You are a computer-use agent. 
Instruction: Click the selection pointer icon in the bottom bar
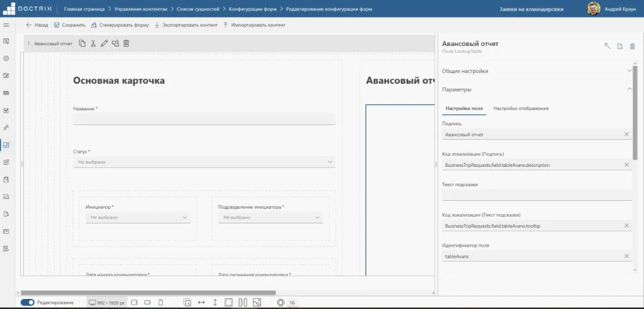point(187,303)
